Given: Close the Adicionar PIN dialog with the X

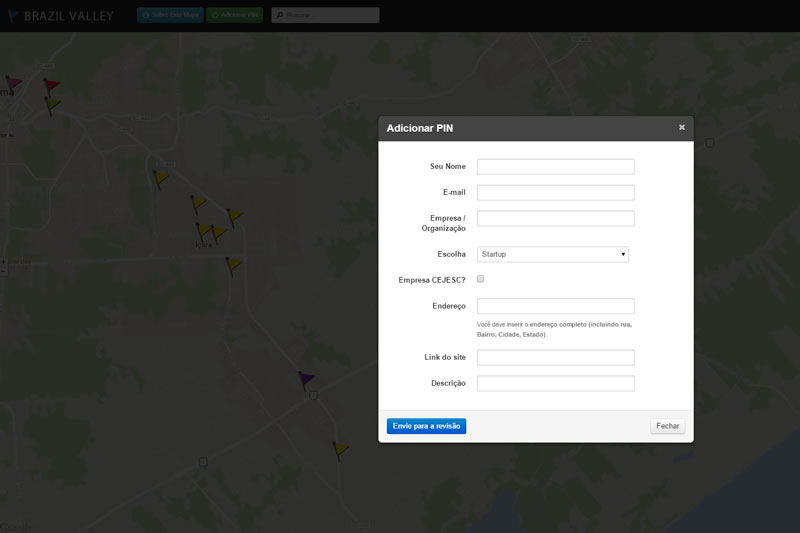Looking at the screenshot, I should 682,127.
